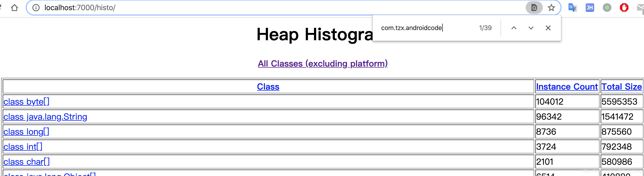The image size is (644, 176).
Task: Open the Google Translate extension icon
Action: [x=572, y=8]
